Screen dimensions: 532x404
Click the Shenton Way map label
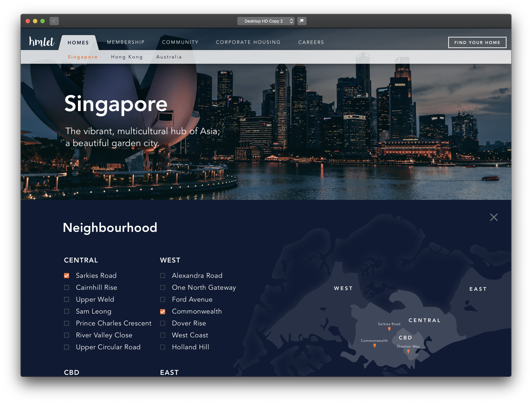click(x=408, y=346)
